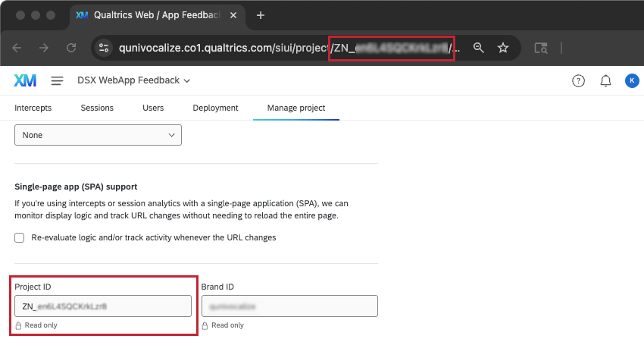Open the notifications bell
This screenshot has height=342, width=644.
coord(605,80)
